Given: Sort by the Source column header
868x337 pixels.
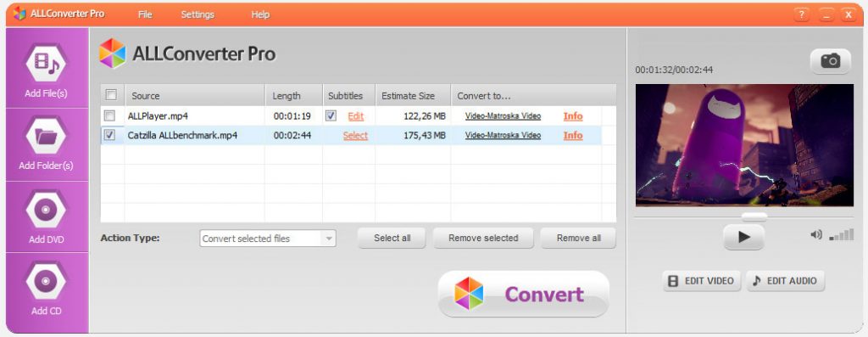Looking at the screenshot, I should (x=195, y=95).
